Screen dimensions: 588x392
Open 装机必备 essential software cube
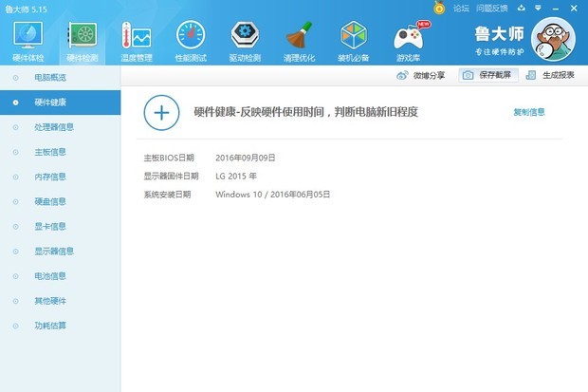pyautogui.click(x=353, y=42)
